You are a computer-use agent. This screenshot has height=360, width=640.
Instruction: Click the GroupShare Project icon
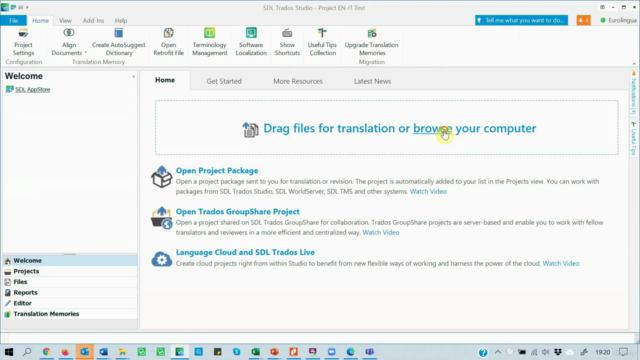161,218
